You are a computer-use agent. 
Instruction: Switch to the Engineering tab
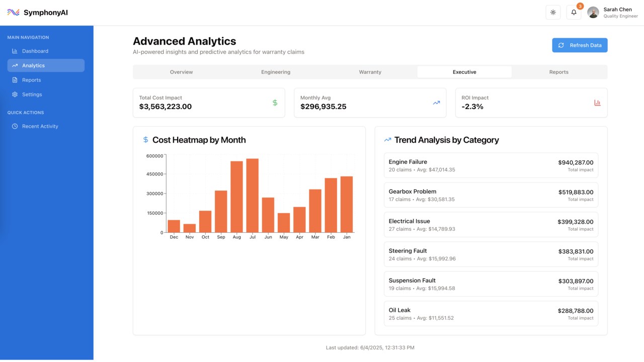276,72
